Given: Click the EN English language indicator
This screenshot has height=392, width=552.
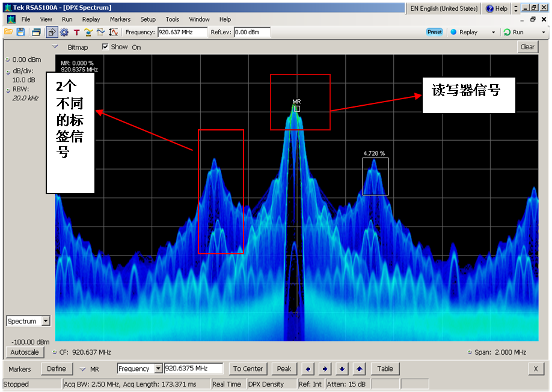Looking at the screenshot, I should 444,9.
